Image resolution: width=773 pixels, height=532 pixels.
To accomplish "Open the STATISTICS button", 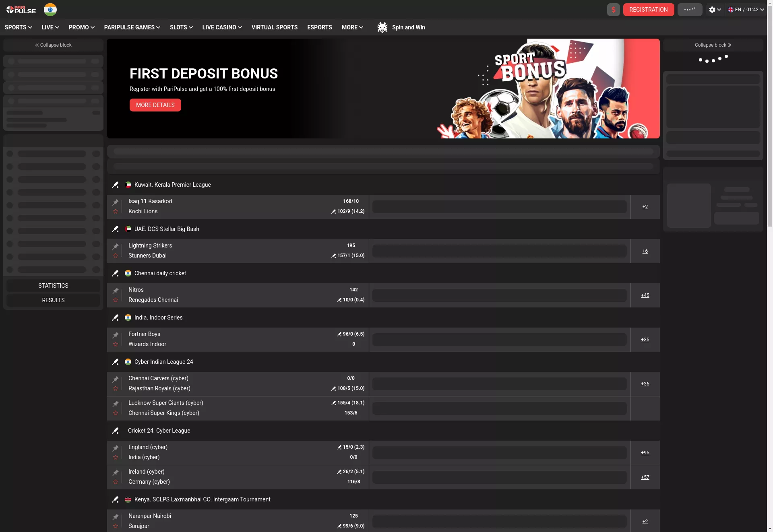I will point(53,286).
